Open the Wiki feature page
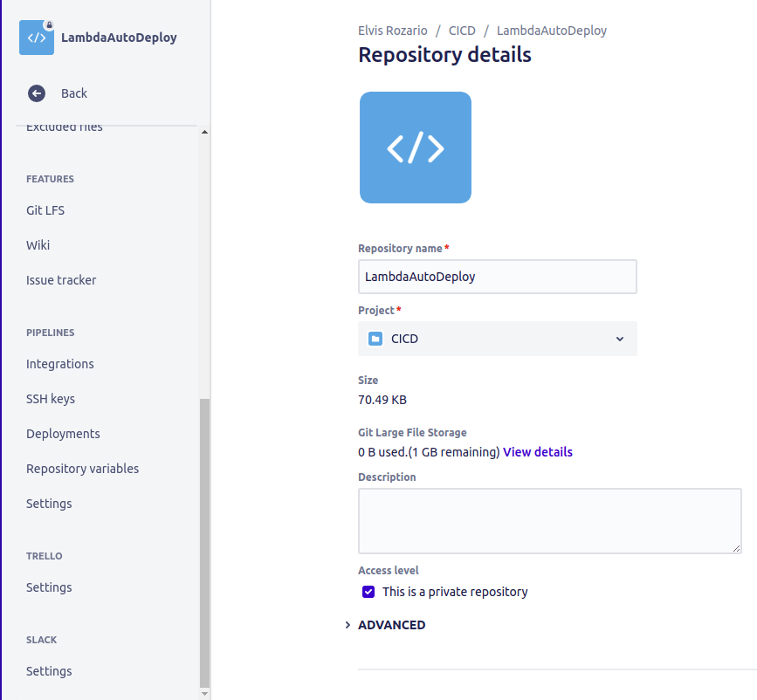 point(38,245)
